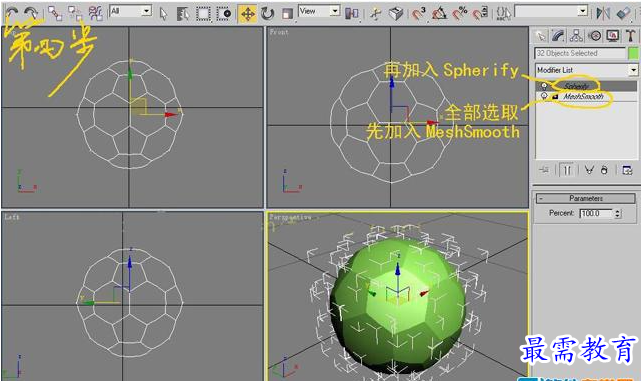Viewport: 644px width, 381px height.
Task: Click the Use Pivot Point Center icon
Action: [352, 14]
